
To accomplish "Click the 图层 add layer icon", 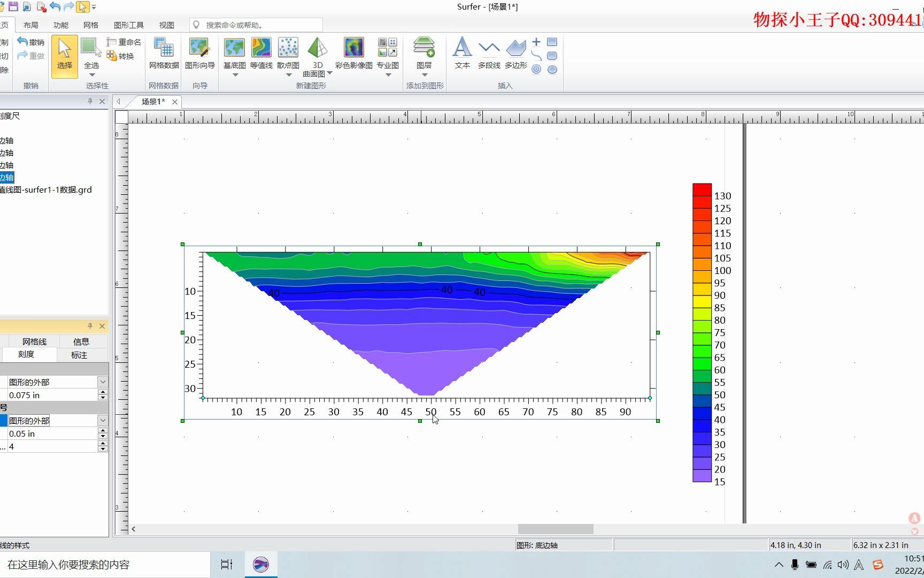I will pos(424,48).
